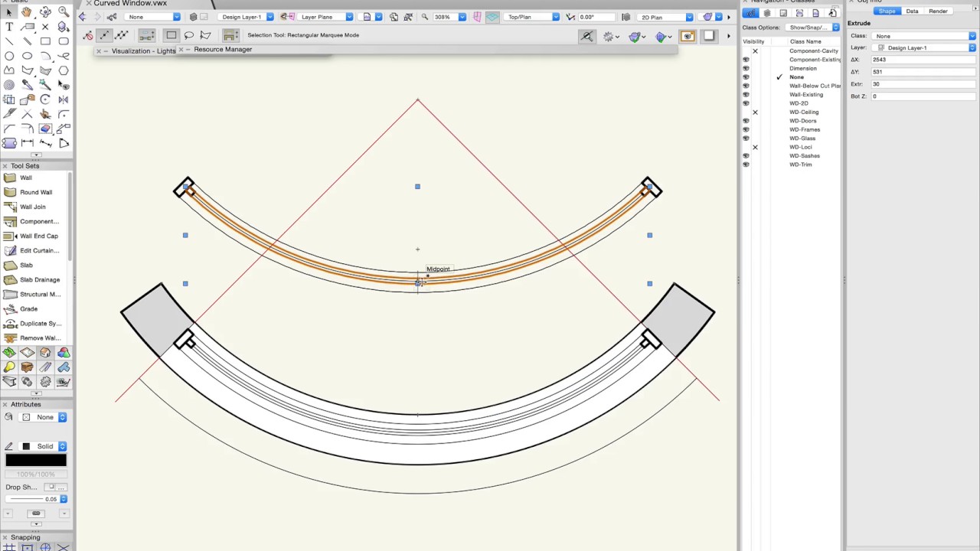Toggle invisible X on WD-Loci class
This screenshot has width=980, height=551.
[755, 147]
